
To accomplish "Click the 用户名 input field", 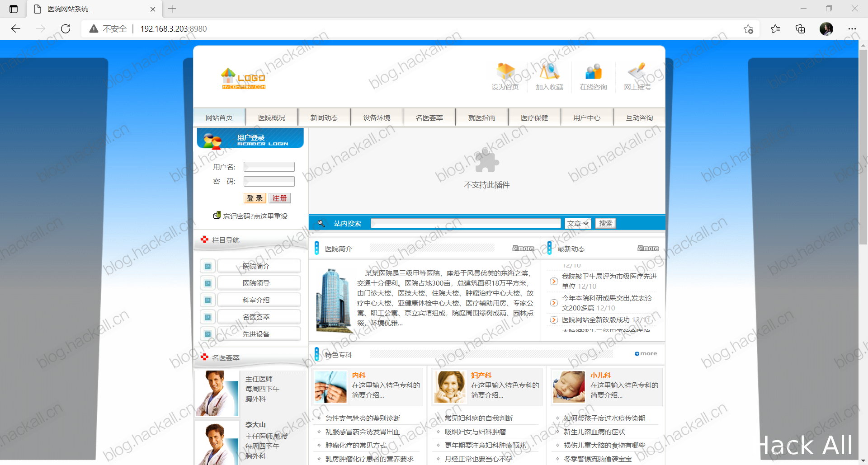I will coord(269,167).
